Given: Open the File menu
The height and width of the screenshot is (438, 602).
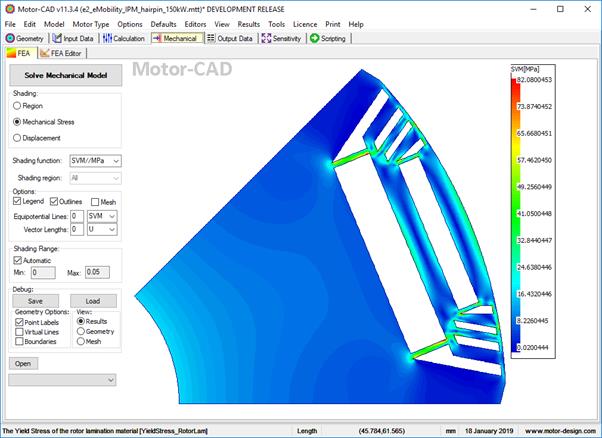Looking at the screenshot, I should coord(10,24).
